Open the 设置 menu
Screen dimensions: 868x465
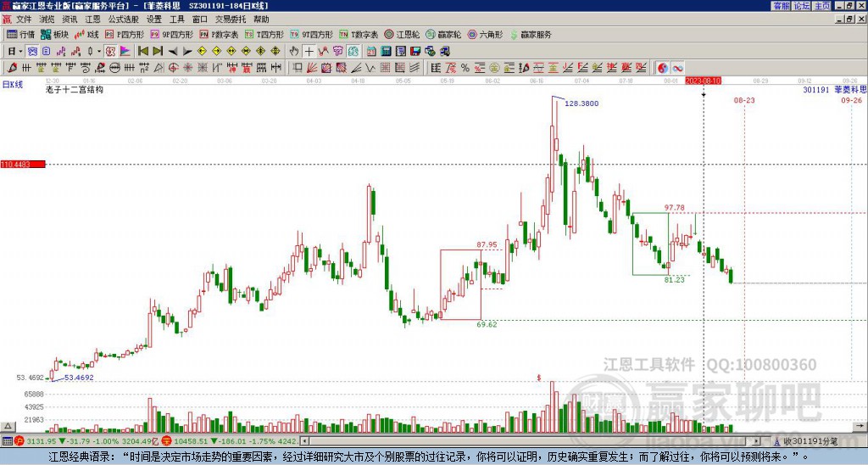tap(154, 20)
